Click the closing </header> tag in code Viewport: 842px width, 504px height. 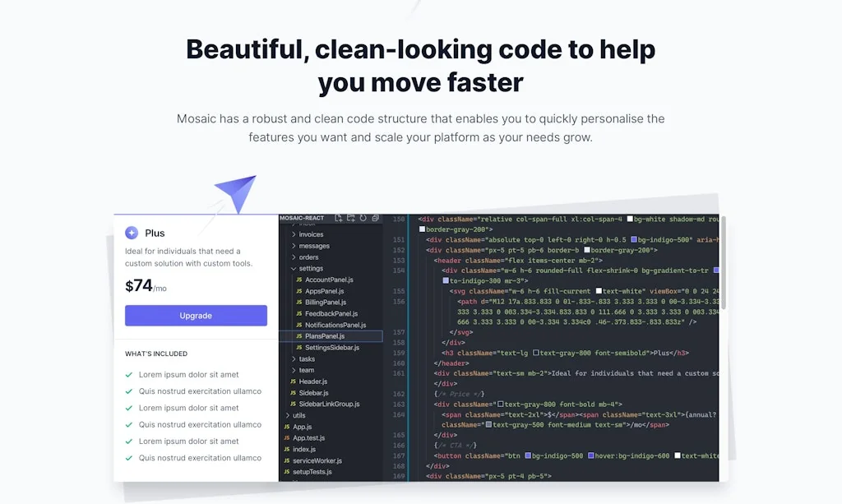[451, 363]
